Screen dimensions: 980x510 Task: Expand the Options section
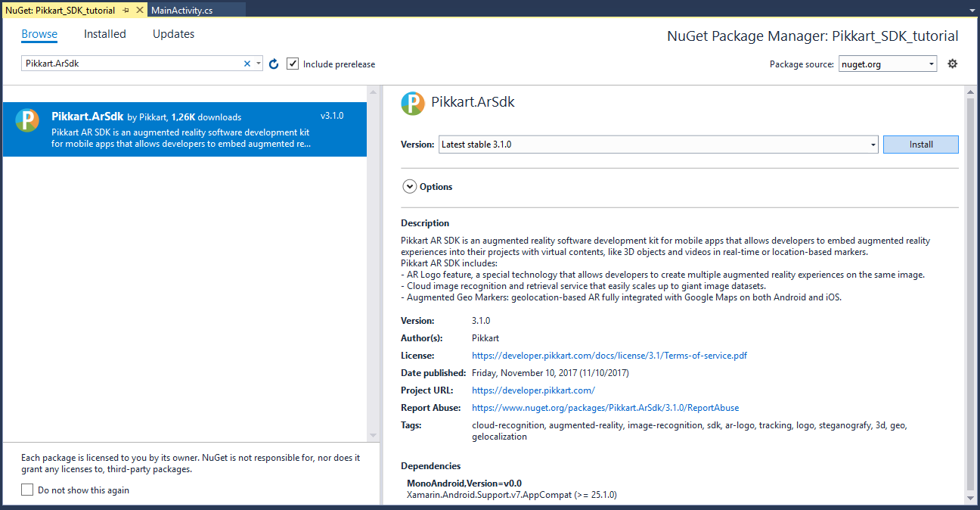pos(410,186)
